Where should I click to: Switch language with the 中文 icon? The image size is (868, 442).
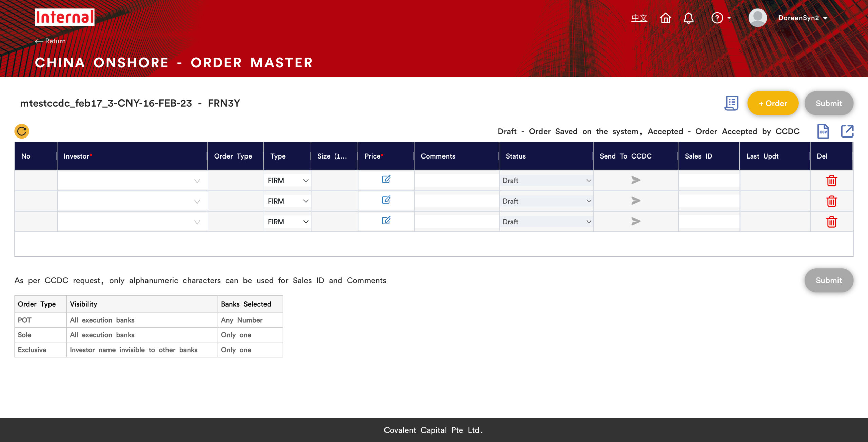pos(639,18)
